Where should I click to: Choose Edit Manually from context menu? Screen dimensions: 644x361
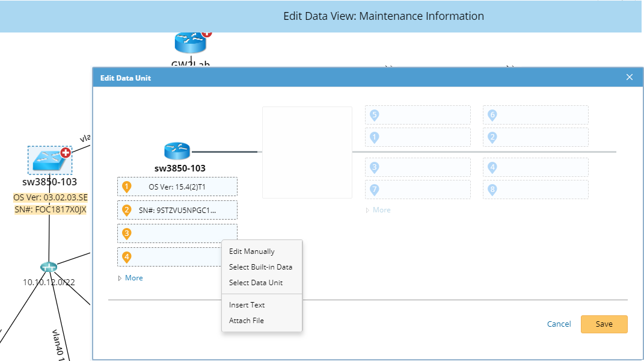tap(252, 251)
